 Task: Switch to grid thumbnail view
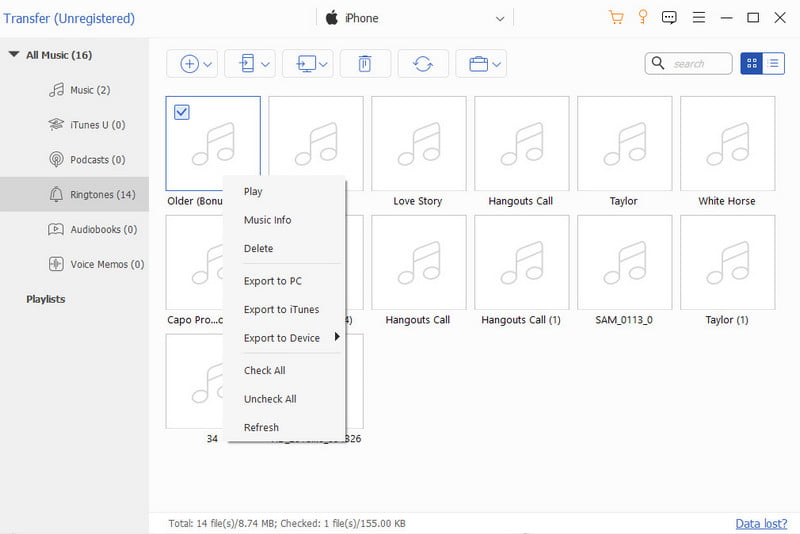pos(752,63)
